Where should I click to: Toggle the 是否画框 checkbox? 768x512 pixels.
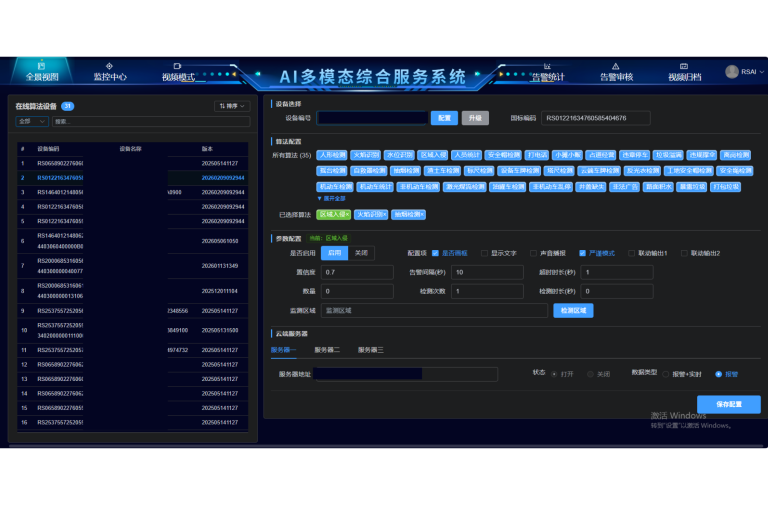pyautogui.click(x=435, y=253)
